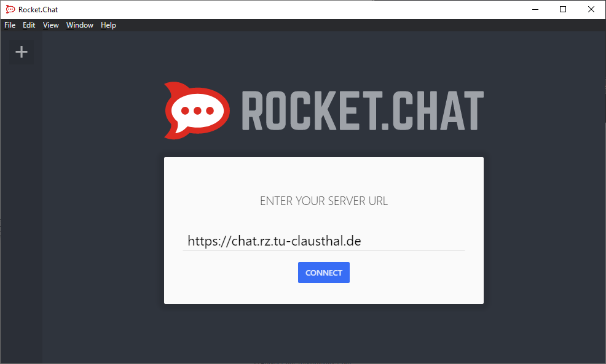Focus the server URL input field
The image size is (606, 364).
(324, 241)
